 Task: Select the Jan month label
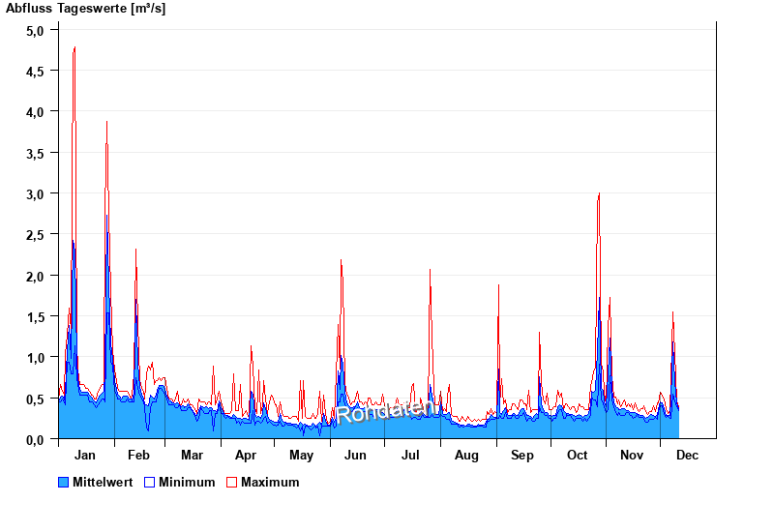click(84, 456)
